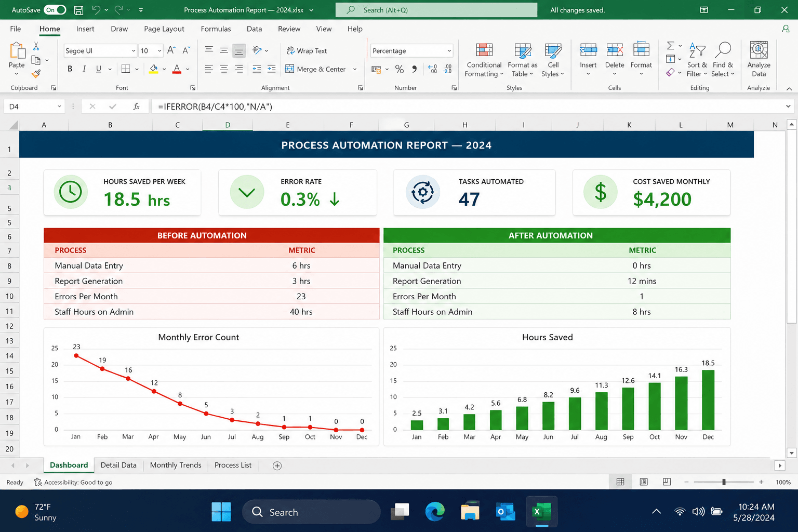
Task: Click the AutoSum sigma icon
Action: click(671, 46)
